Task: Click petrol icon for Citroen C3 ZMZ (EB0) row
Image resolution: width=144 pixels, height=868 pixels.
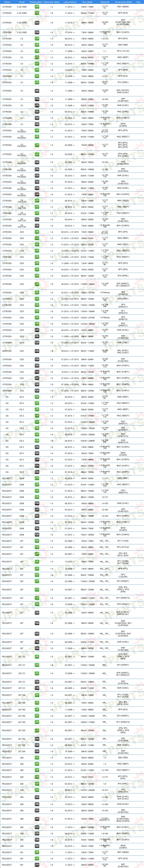Action: click(x=37, y=45)
